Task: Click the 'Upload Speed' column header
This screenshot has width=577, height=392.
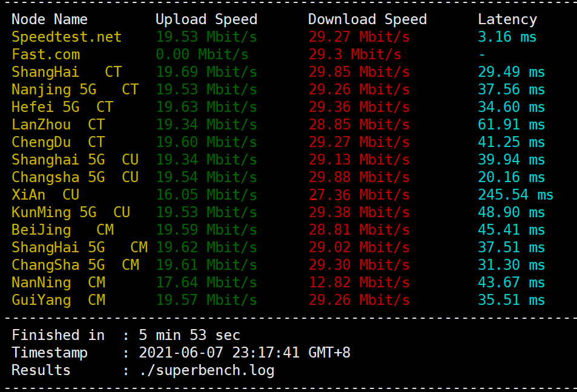Action: (x=206, y=19)
